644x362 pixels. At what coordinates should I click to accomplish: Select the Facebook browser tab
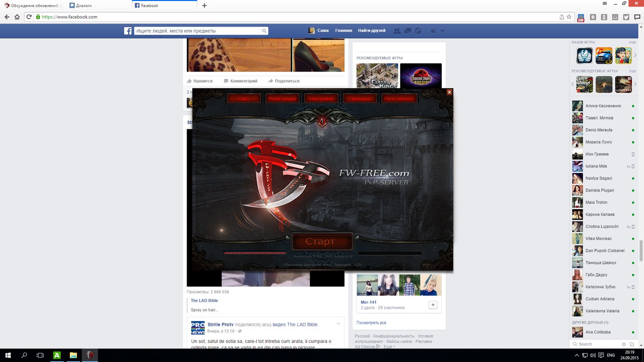pos(165,6)
